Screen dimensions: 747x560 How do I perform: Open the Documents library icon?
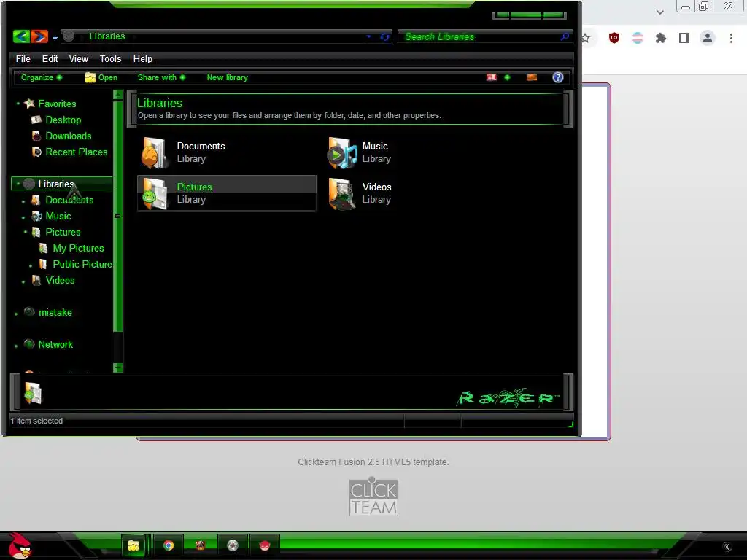pos(154,152)
